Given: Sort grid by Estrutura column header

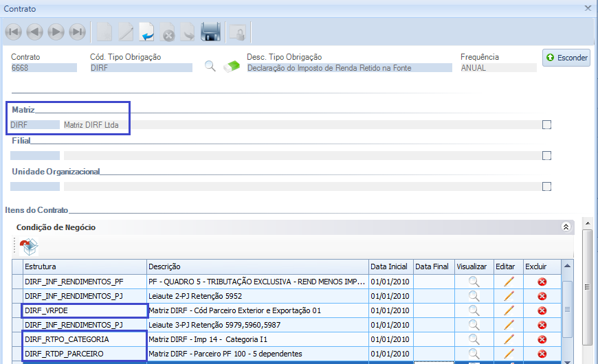Looking at the screenshot, I should coord(84,266).
